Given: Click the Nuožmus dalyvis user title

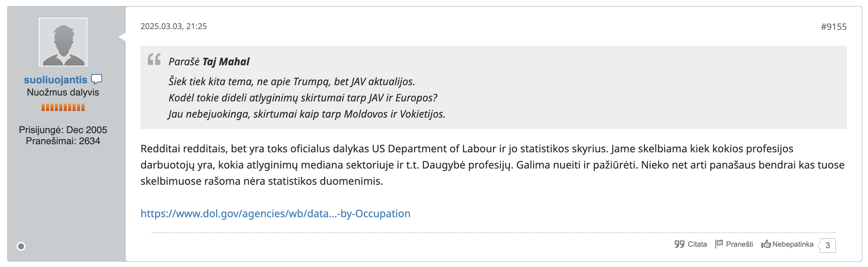Looking at the screenshot, I should [x=63, y=92].
